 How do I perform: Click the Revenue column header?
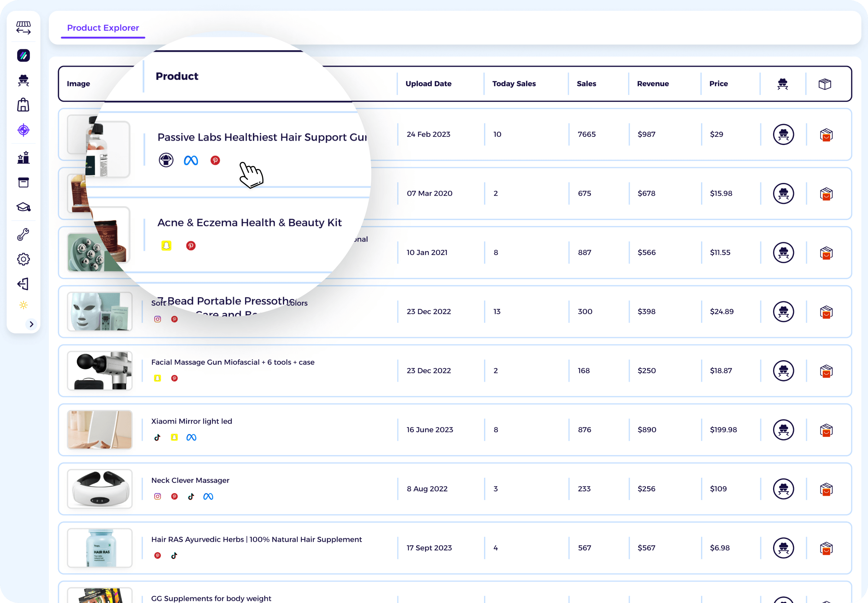(x=653, y=84)
